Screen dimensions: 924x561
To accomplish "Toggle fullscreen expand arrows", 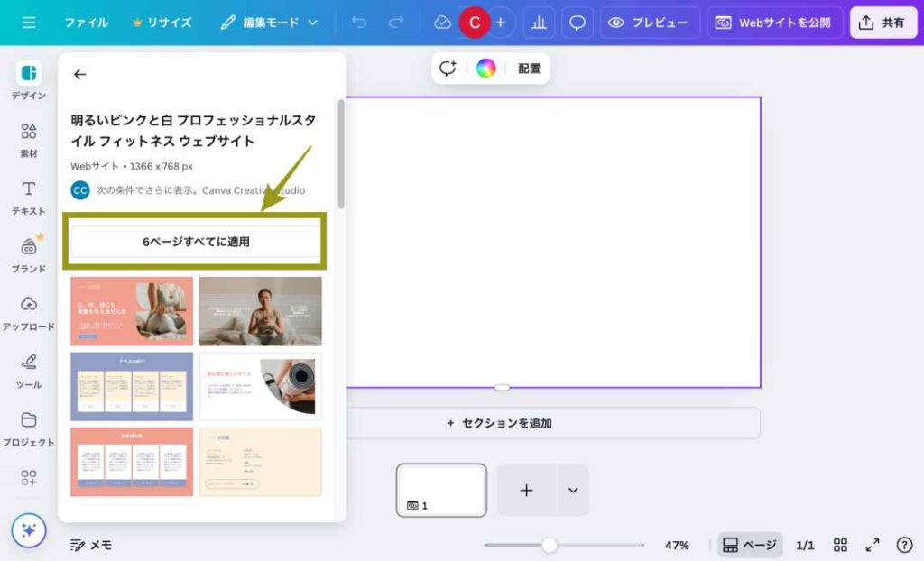I will 873,545.
